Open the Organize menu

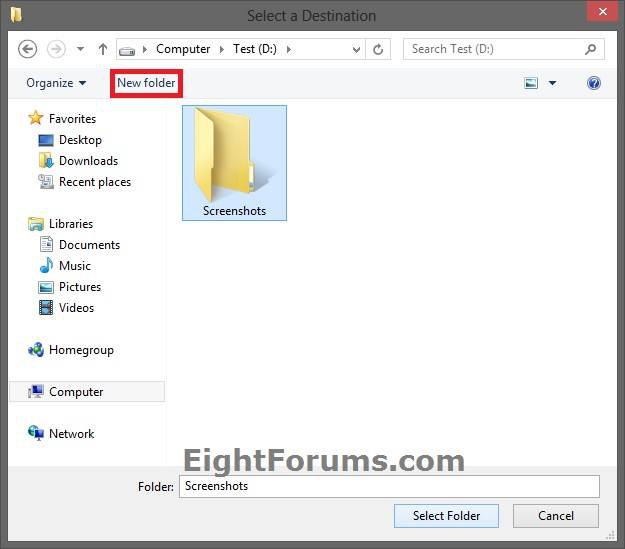tap(56, 83)
